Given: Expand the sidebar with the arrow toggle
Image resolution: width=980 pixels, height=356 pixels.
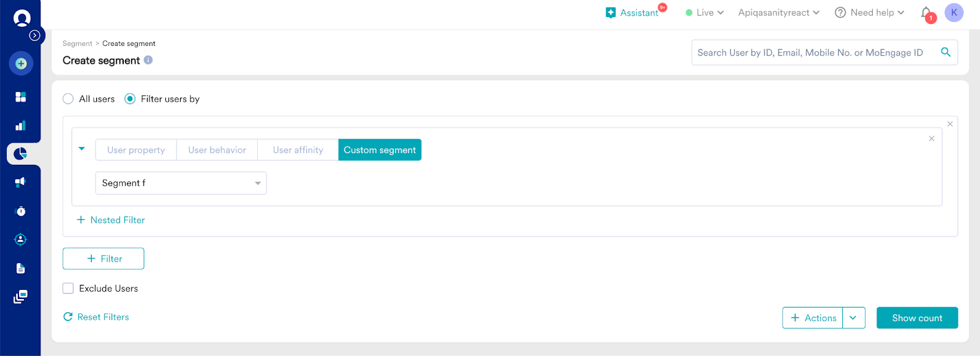Looking at the screenshot, I should point(35,36).
